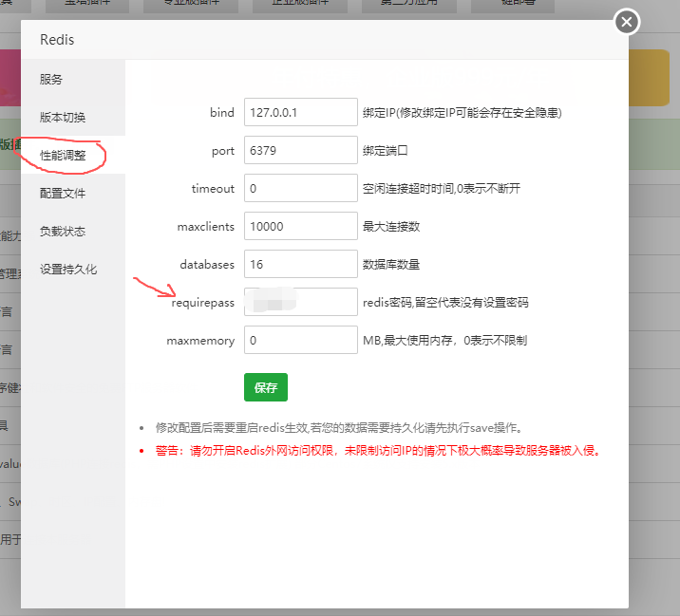Screen dimensions: 680x616
Task: Click the timeout description 空闲连接超时时间 text
Action: click(442, 189)
